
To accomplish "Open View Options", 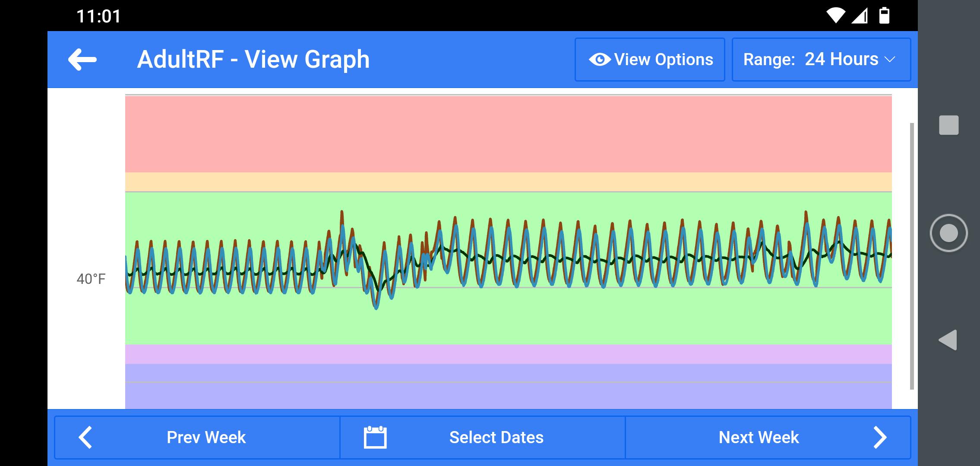I will 650,60.
